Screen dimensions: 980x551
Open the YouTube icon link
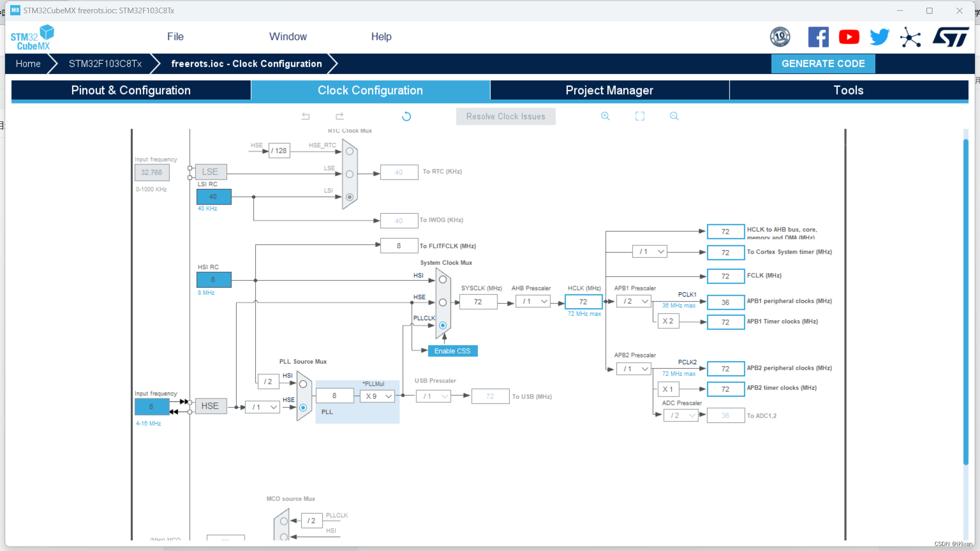849,37
